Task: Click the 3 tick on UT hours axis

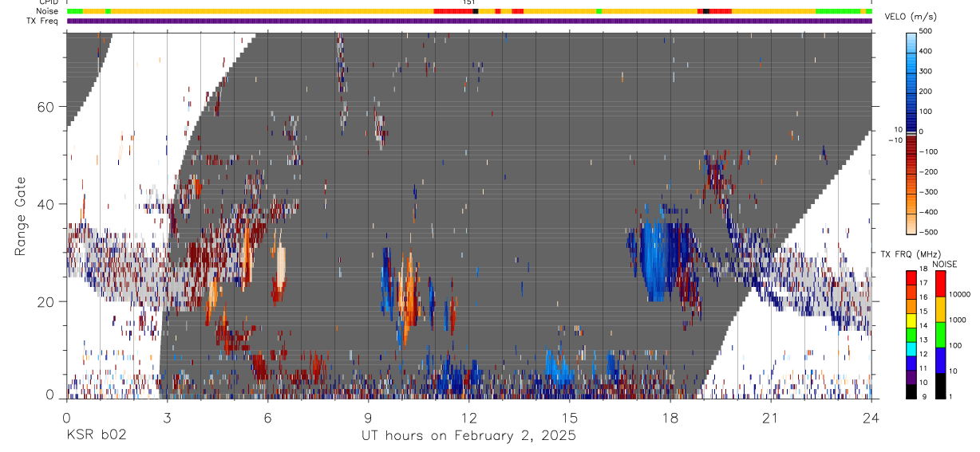Action: 167,418
